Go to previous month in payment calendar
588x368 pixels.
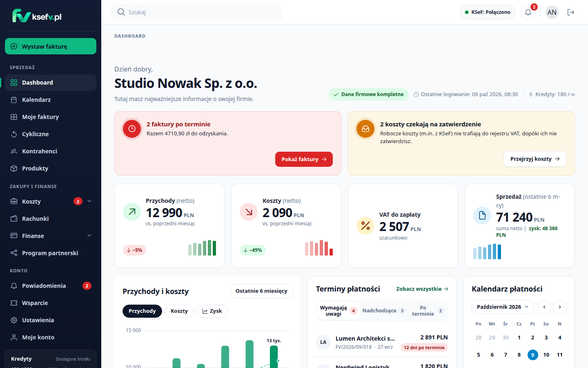[544, 307]
